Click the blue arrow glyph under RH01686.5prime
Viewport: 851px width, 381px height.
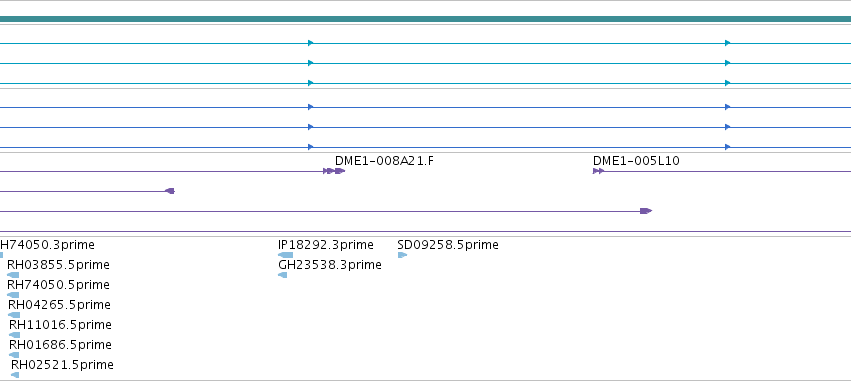(14, 355)
